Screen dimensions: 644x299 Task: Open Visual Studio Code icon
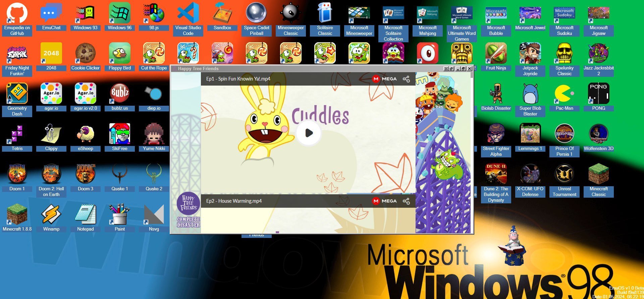(x=188, y=19)
